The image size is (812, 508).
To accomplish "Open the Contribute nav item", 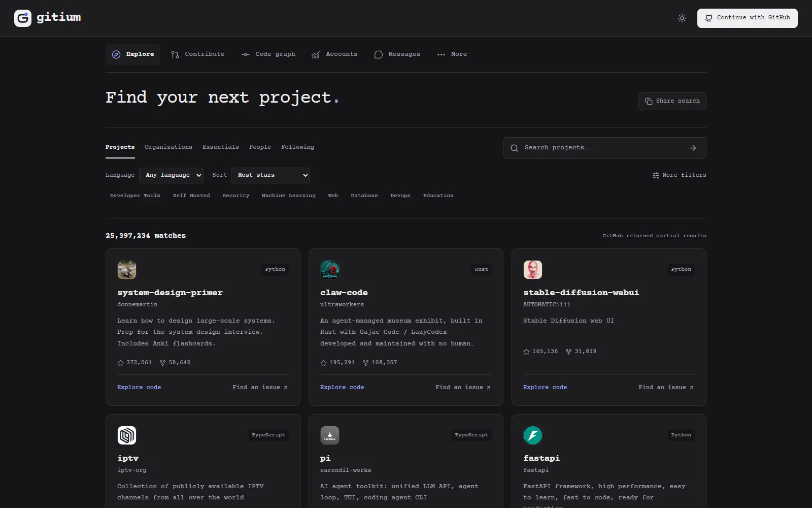I will click(x=197, y=54).
